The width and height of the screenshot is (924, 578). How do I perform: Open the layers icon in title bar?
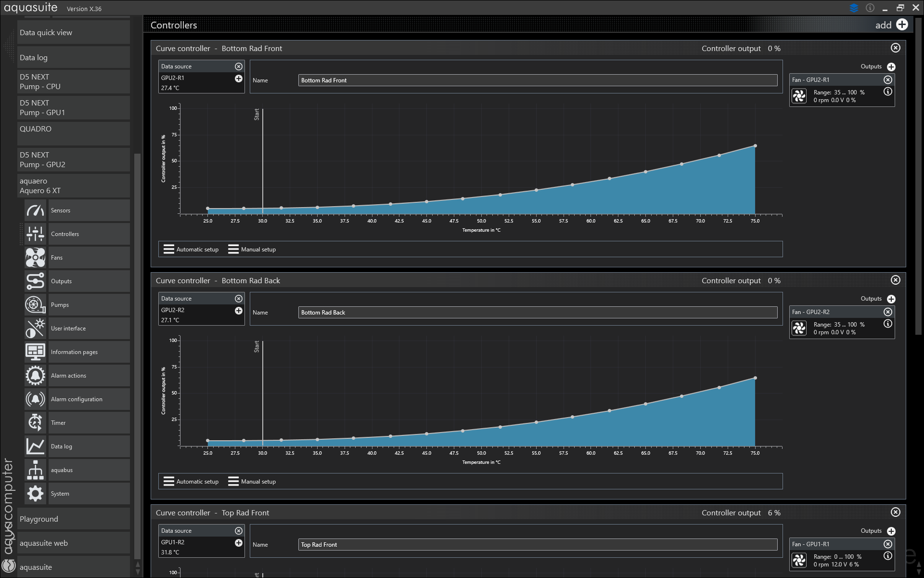tap(854, 8)
